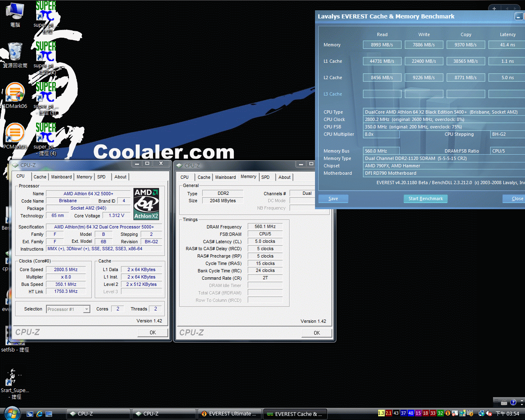
Task: Click the muted volume speaker tray icon
Action: coord(489,413)
